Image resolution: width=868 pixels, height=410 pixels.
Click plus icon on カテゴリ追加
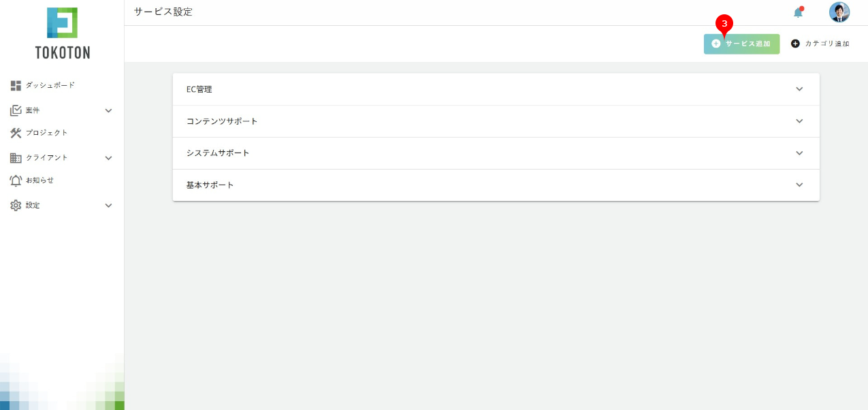795,44
